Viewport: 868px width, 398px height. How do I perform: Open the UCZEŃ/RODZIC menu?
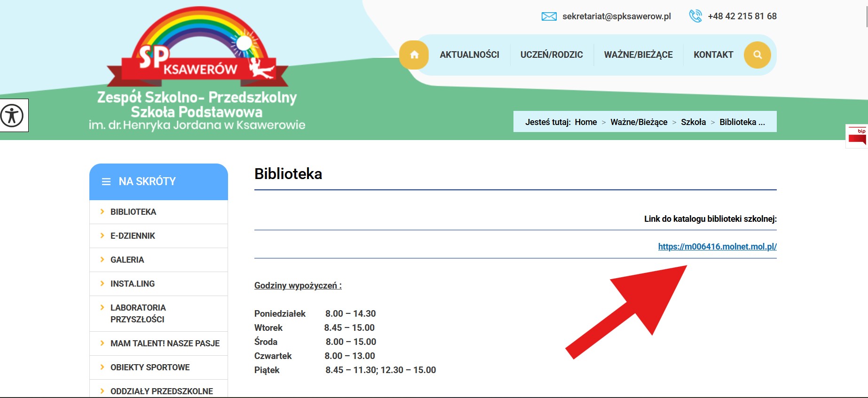pos(551,55)
